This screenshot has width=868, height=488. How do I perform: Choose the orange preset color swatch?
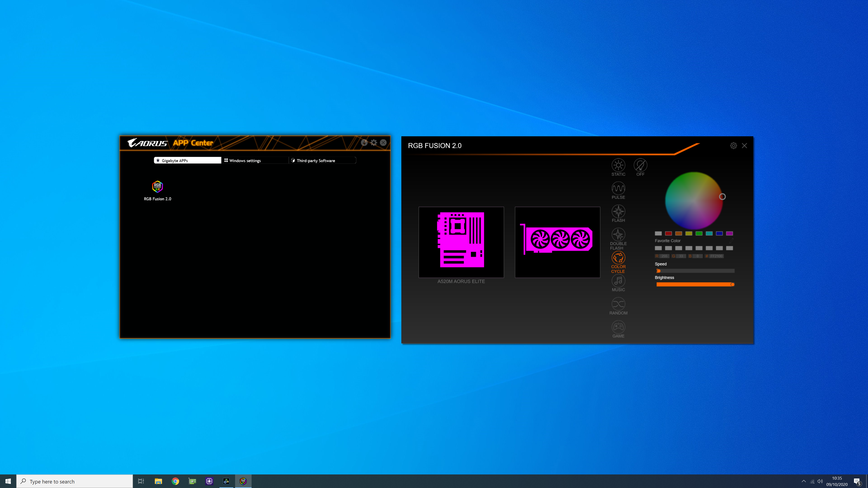(679, 233)
